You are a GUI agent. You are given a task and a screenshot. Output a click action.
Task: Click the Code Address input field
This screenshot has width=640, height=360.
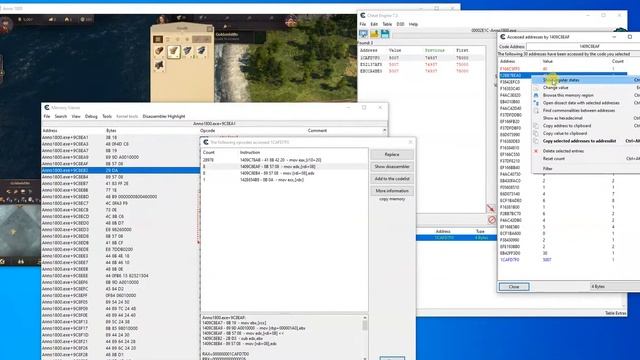(584, 47)
